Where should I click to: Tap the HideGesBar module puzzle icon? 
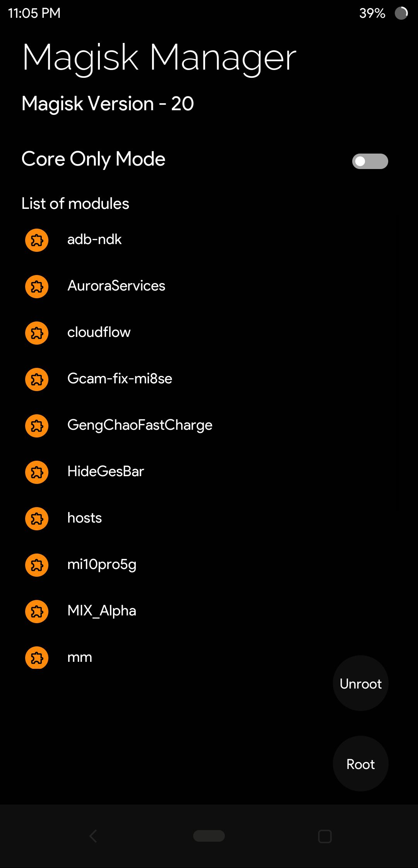pyautogui.click(x=37, y=472)
